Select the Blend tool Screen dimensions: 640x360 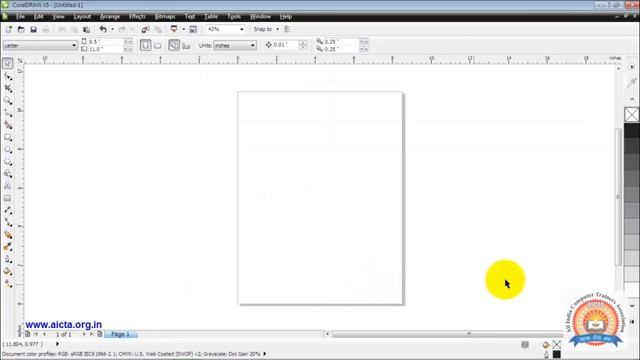7,235
